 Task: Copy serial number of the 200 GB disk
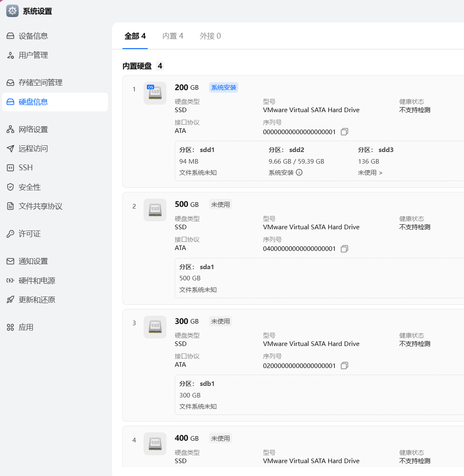pos(344,132)
